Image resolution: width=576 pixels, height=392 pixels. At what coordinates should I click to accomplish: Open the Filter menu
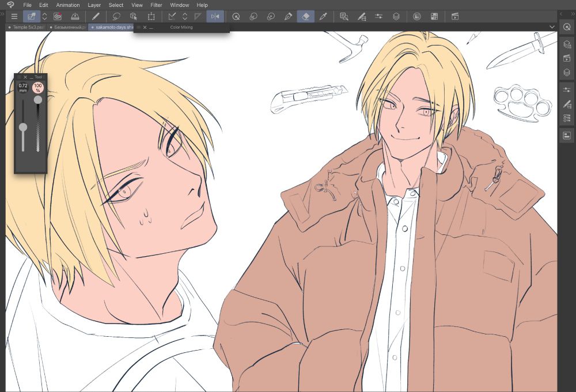tap(157, 5)
